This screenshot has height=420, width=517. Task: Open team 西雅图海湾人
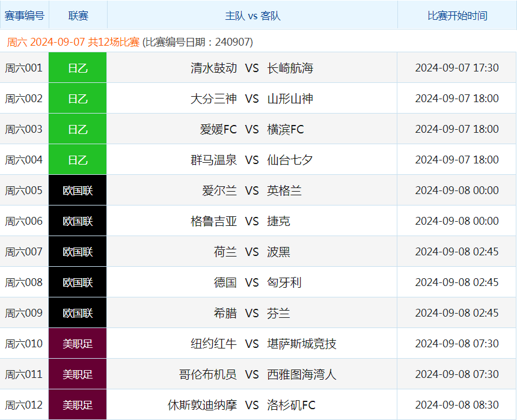coord(302,374)
